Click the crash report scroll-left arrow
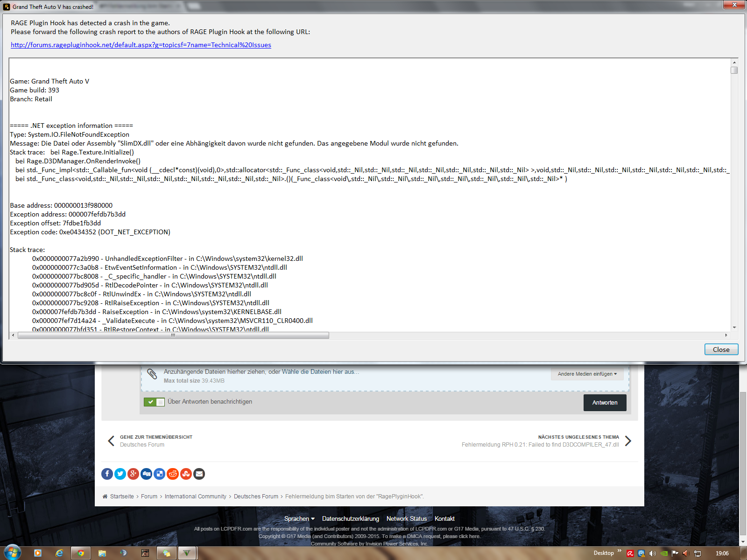Viewport: 747px width, 560px height. coord(13,335)
